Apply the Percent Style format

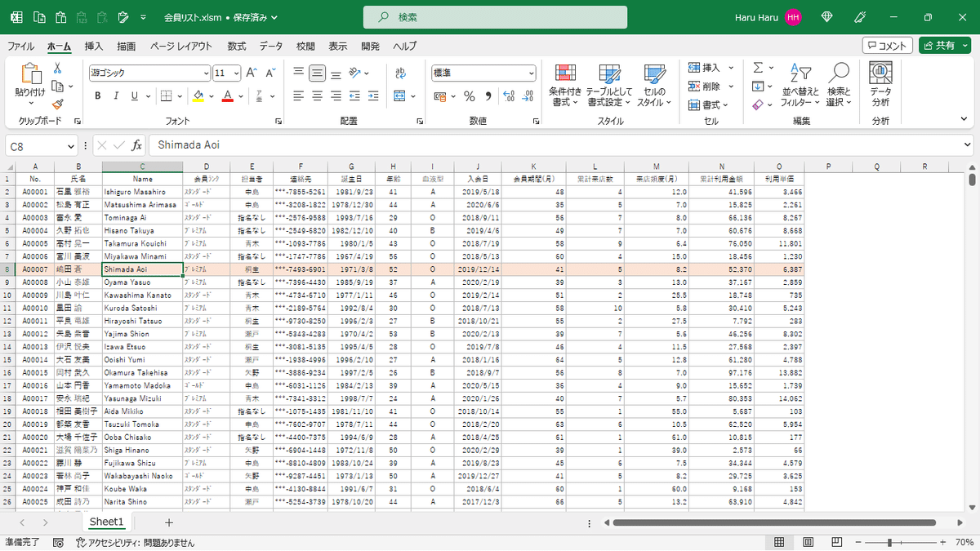tap(470, 96)
